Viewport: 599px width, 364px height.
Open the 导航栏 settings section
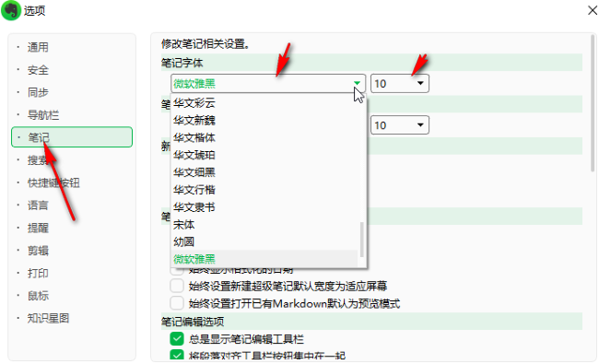(43, 115)
